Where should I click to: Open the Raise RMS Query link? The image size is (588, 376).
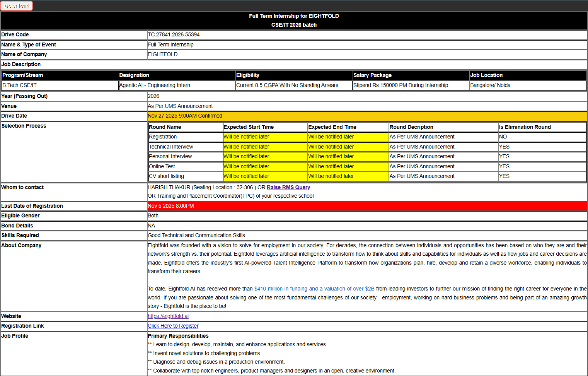click(288, 187)
